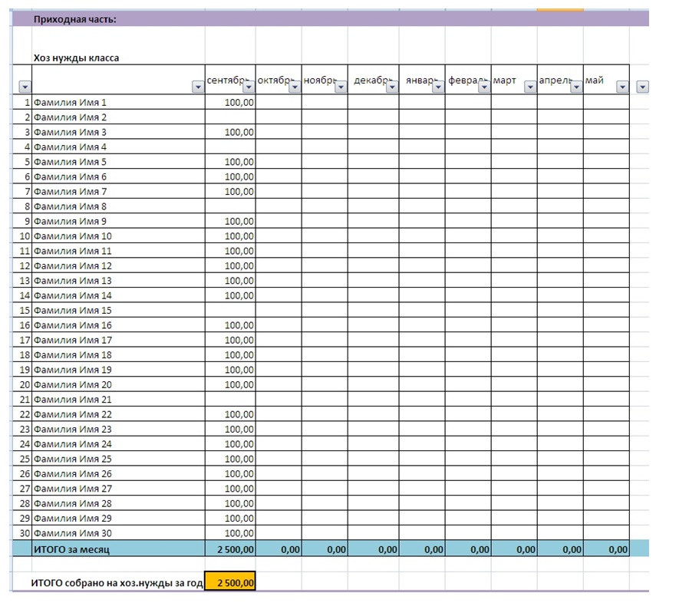Image resolution: width=679 pixels, height=616 pixels.
Task: Click the 0,00 total under май
Action: (x=606, y=549)
